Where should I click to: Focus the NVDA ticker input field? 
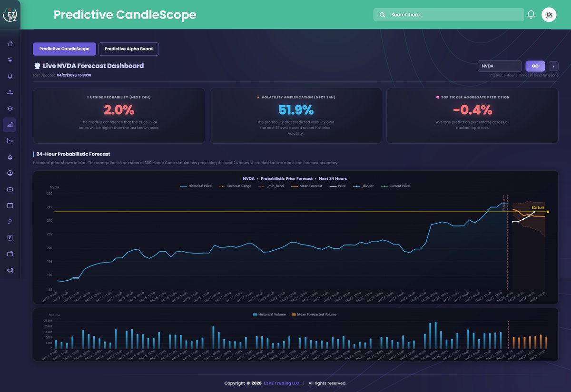500,66
